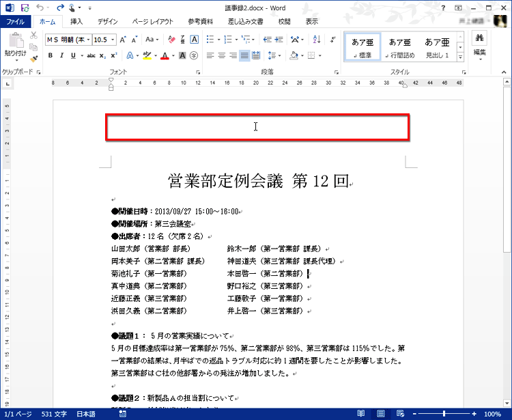The image size is (512, 420).
Task: Click the Undo arrow in quick access toolbar
Action: click(x=40, y=8)
